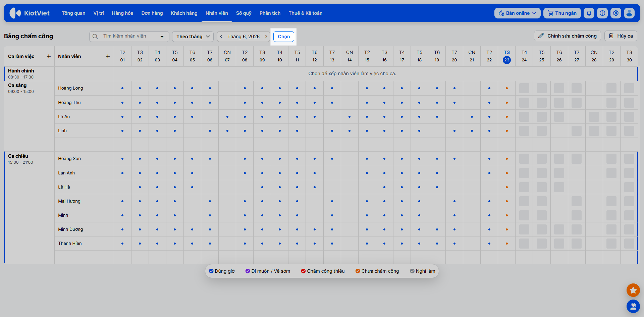Go to next month arrow
The width and height of the screenshot is (644, 317).
pos(266,37)
